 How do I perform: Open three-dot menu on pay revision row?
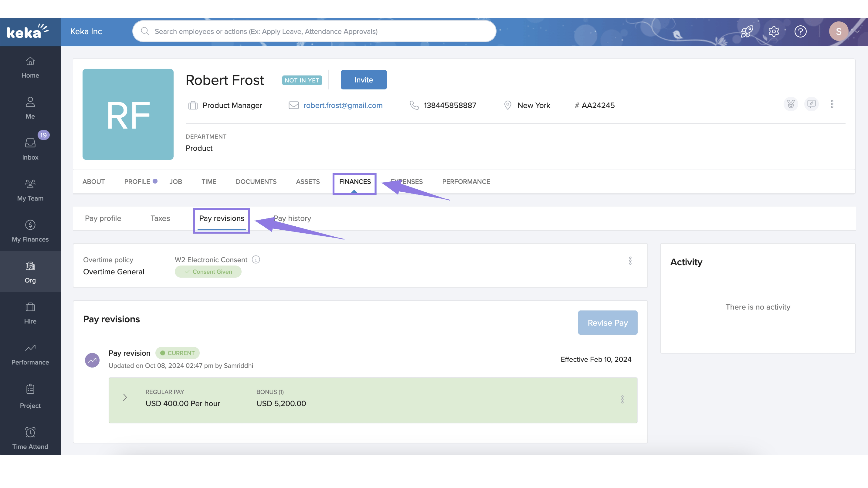point(622,399)
